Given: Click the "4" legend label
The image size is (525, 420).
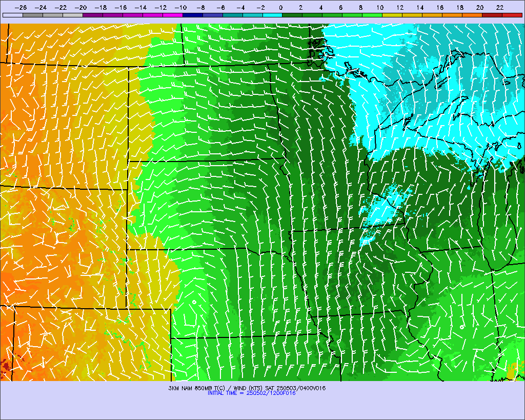Looking at the screenshot, I should [321, 8].
